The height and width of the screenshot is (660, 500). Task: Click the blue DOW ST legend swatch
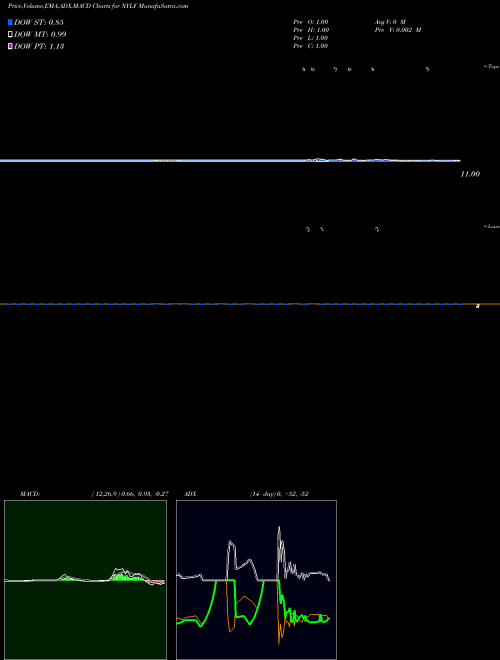pos(10,22)
